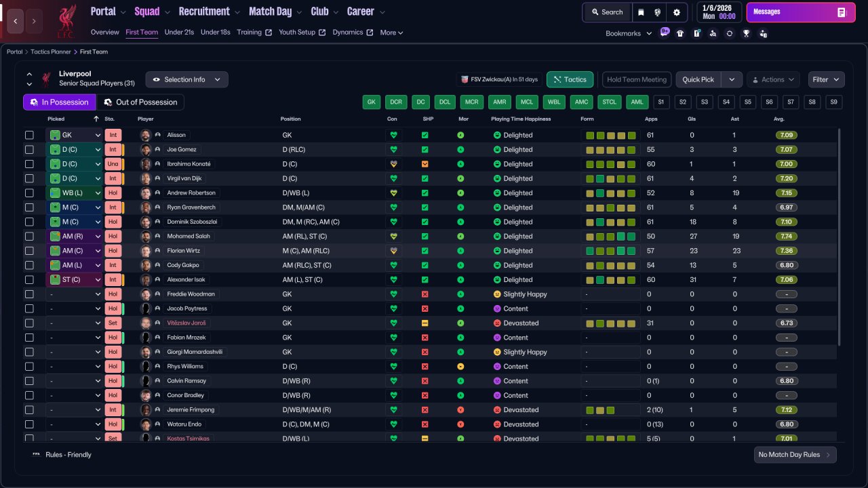The height and width of the screenshot is (488, 868).
Task: Click Florian Wirtz's form indicator squares
Action: [611, 251]
